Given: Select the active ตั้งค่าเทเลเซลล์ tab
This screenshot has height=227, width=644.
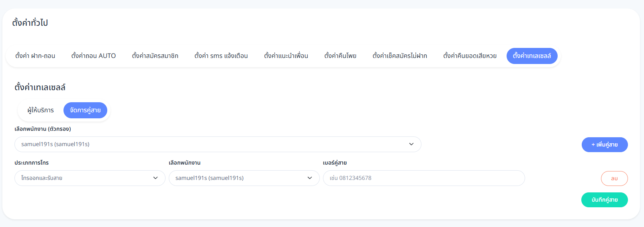Looking at the screenshot, I should (x=532, y=56).
